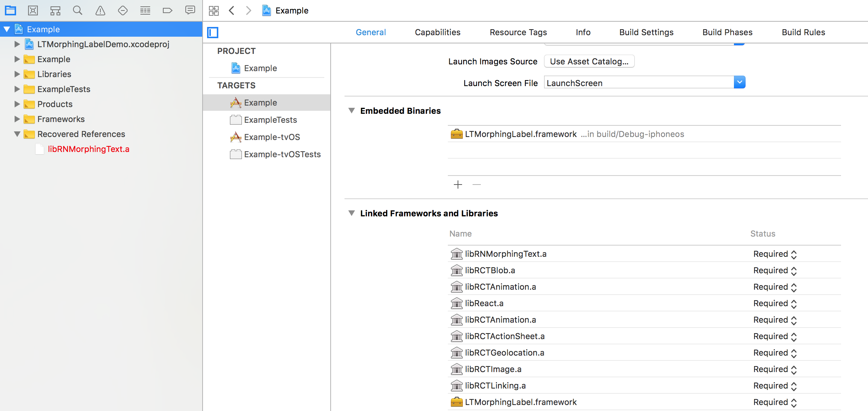Change libRCTBlob.a Required status stepper

pos(794,271)
